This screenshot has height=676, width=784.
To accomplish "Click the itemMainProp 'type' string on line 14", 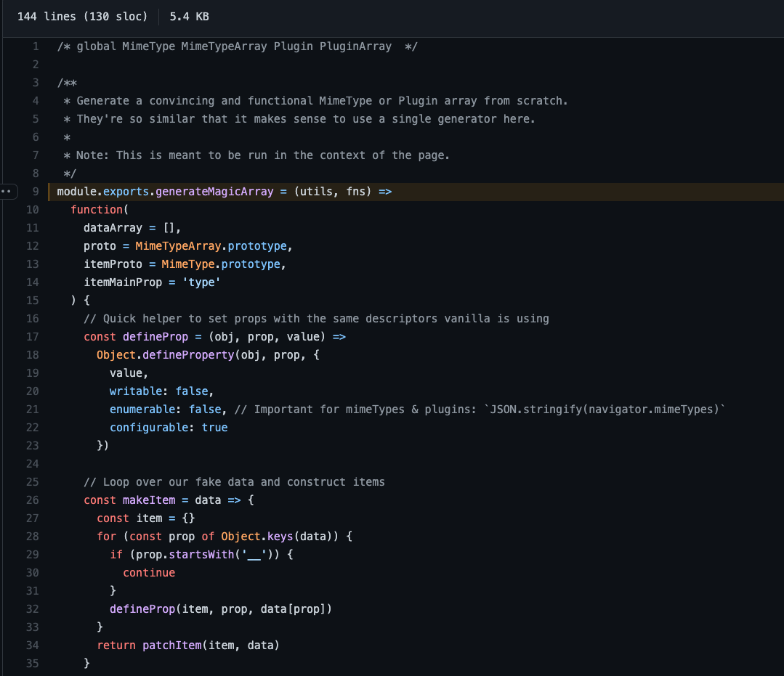I will pyautogui.click(x=202, y=282).
